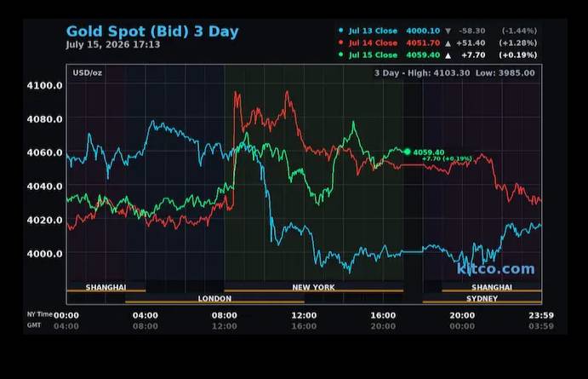Click the NEW YORK session bar
The height and width of the screenshot is (379, 588).
pos(313,287)
